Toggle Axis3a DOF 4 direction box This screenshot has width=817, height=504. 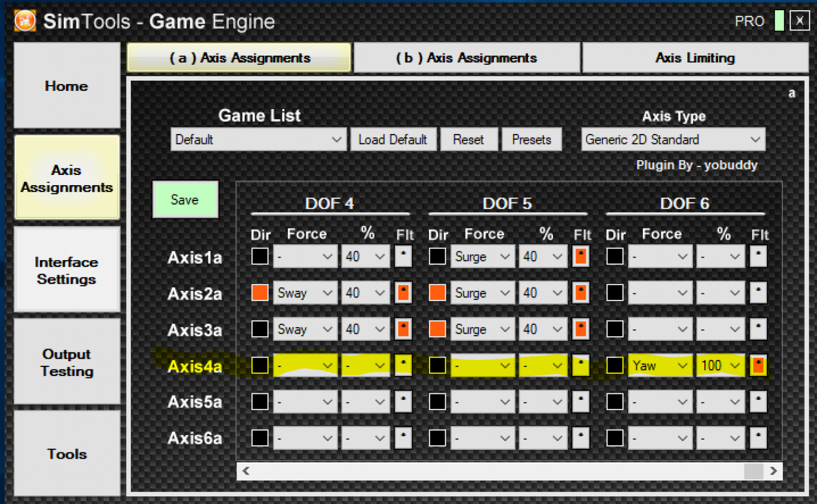coord(260,329)
